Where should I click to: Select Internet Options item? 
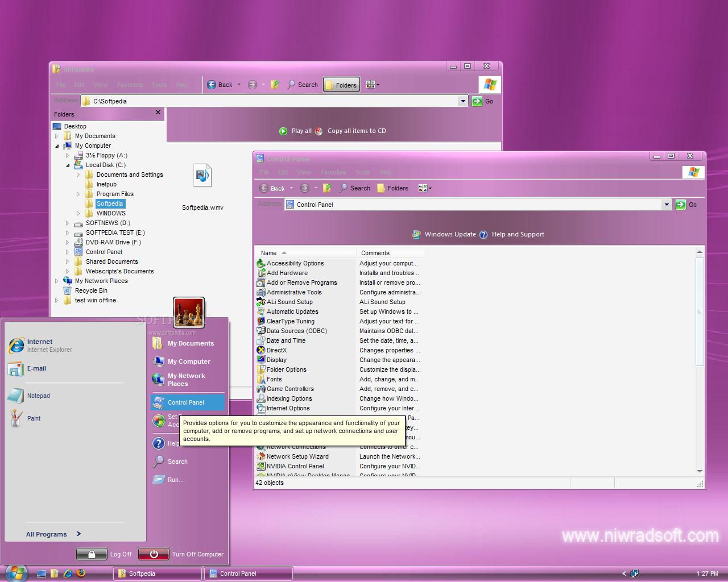[283, 408]
